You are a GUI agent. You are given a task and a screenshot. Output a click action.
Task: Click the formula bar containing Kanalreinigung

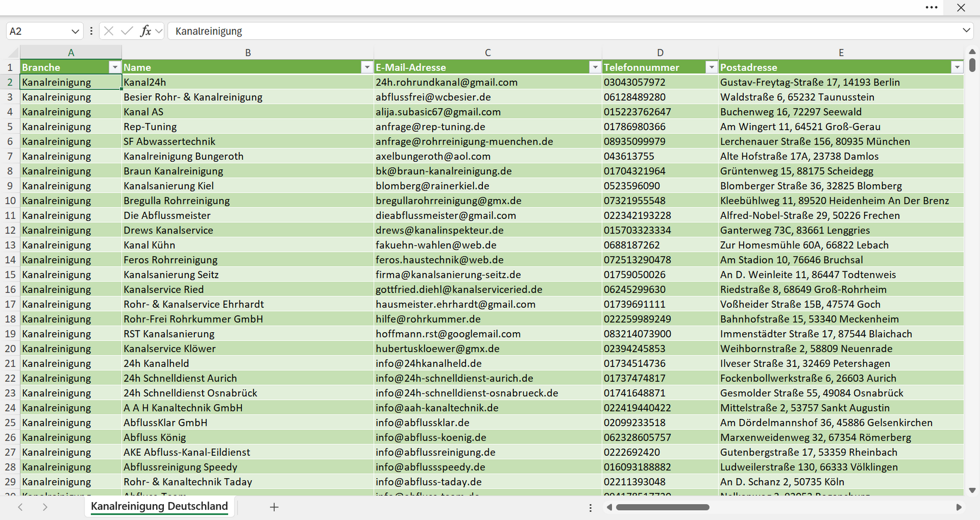[563, 31]
